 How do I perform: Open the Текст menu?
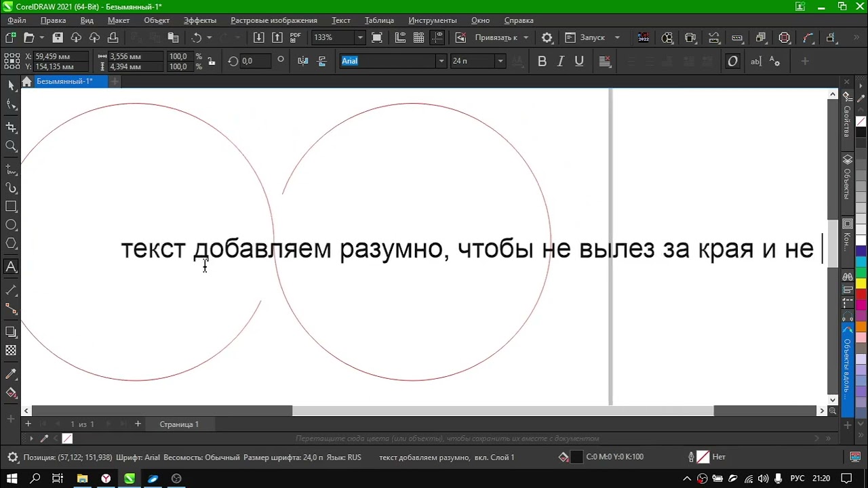[341, 20]
